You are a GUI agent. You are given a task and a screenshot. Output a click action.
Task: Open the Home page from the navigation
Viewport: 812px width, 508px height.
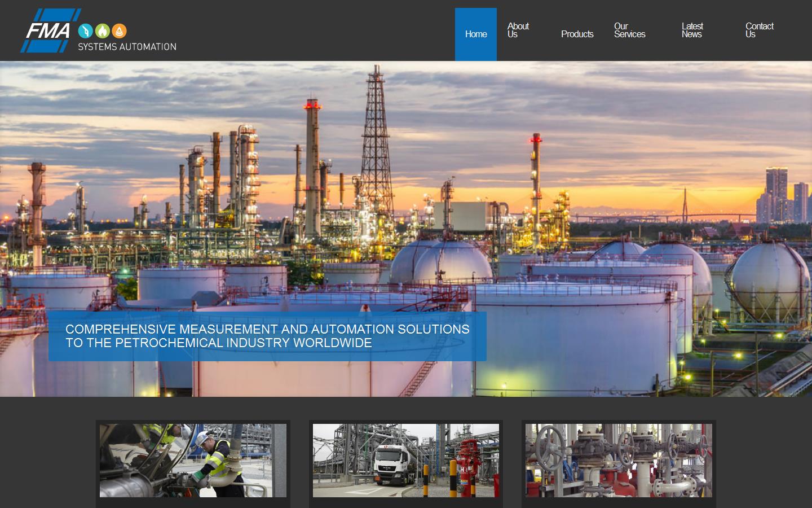(475, 34)
